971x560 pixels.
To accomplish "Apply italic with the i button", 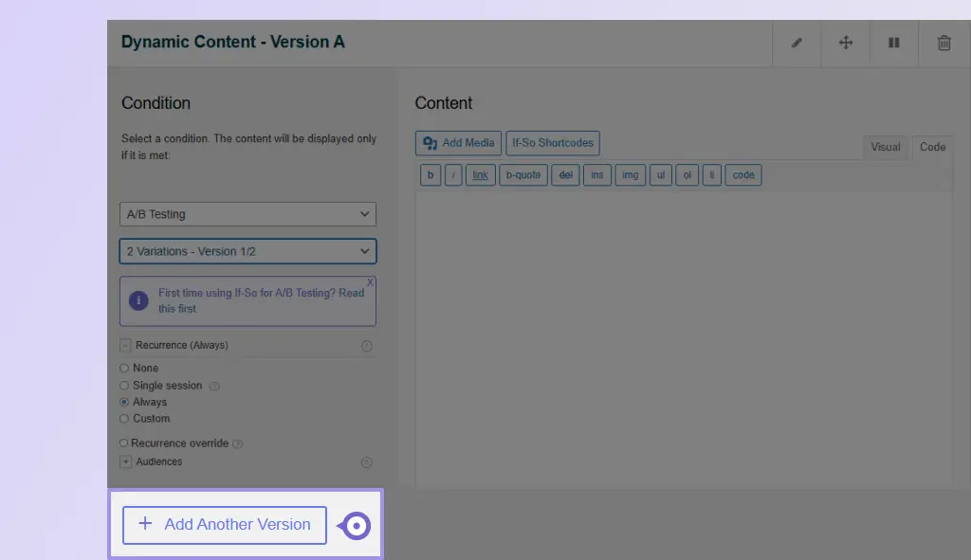I will tap(453, 175).
